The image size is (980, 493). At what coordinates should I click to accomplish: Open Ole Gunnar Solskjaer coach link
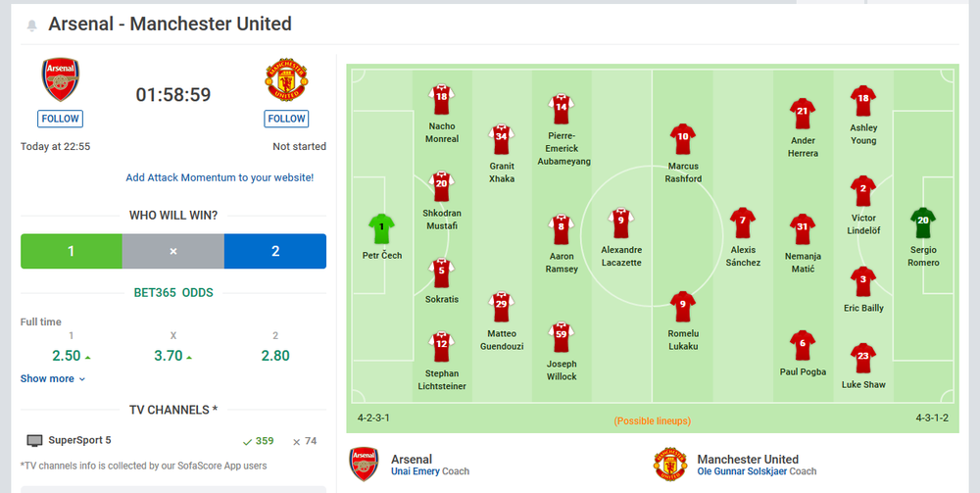pos(742,471)
